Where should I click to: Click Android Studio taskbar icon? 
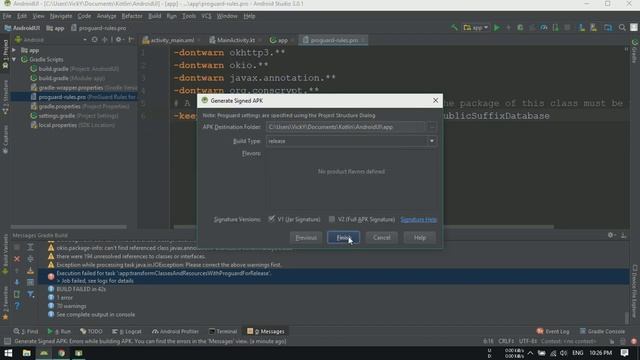[x=44, y=353]
